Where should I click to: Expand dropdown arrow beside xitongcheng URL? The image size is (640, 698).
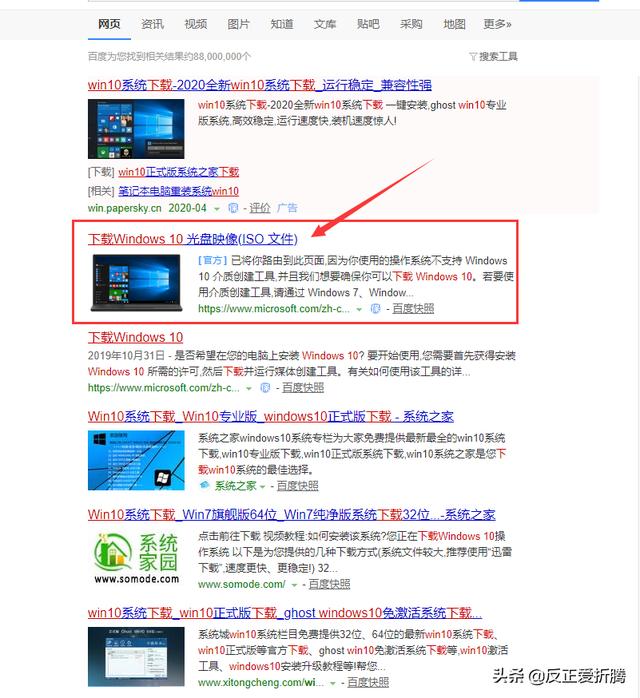pos(332,683)
